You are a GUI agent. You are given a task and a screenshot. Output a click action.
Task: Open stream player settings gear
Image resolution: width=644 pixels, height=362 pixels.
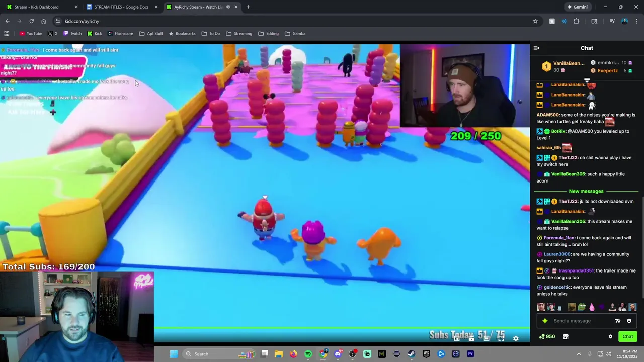coord(516,339)
